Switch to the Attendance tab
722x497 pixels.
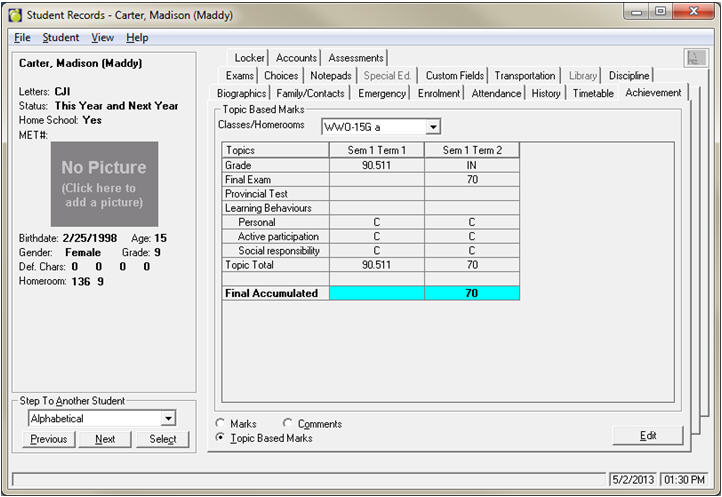point(497,93)
